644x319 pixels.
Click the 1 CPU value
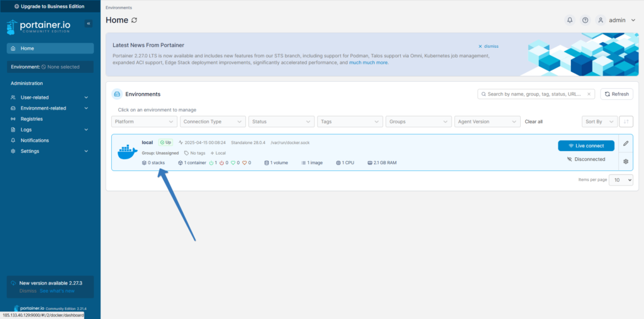click(x=345, y=163)
